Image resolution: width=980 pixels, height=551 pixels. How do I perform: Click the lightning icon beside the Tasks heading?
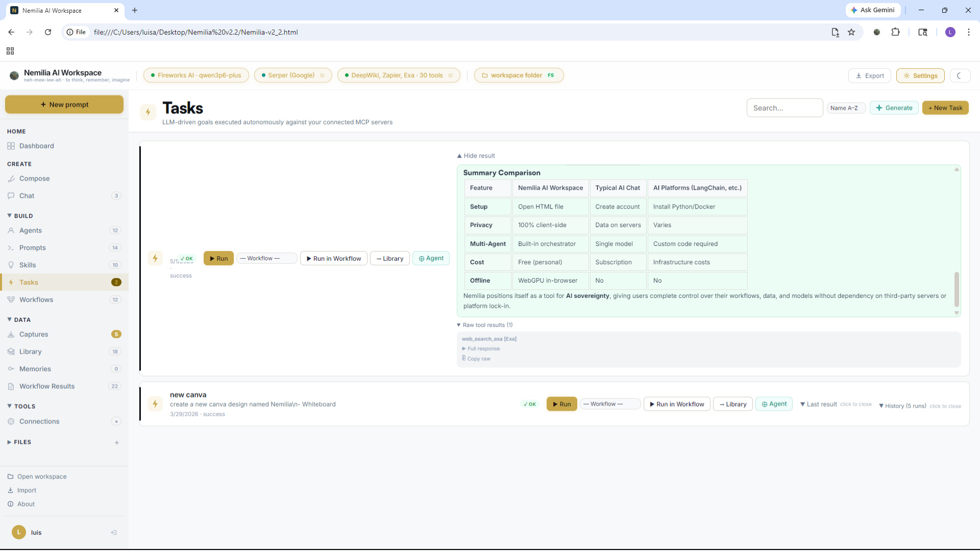[x=148, y=112]
